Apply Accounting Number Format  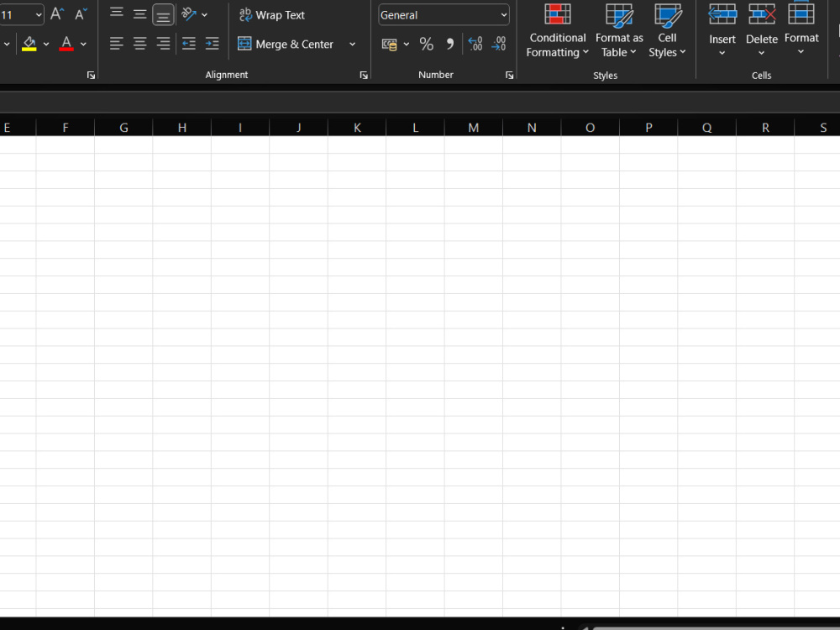390,44
